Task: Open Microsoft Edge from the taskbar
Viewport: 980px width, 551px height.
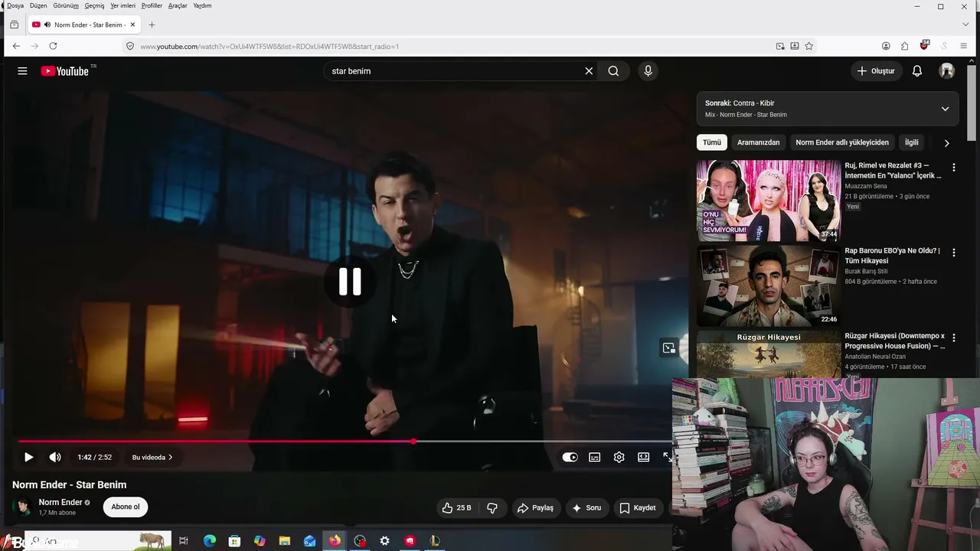Action: [x=210, y=541]
